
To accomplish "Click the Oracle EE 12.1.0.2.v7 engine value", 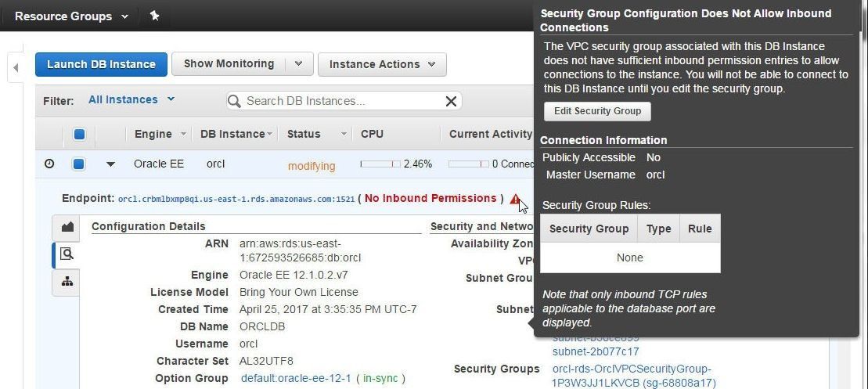I will 294,275.
